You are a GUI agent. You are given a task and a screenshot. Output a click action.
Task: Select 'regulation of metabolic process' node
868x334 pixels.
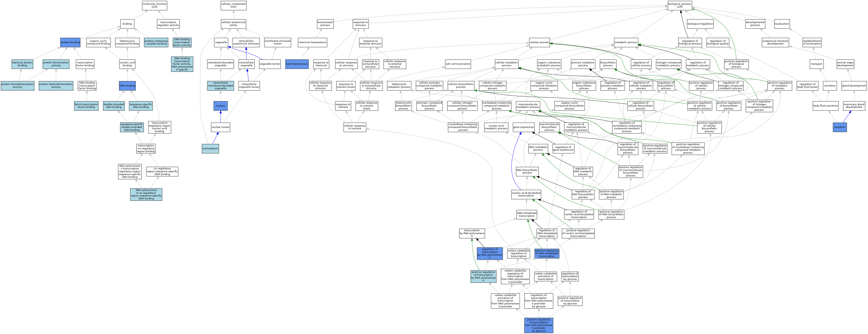698,64
